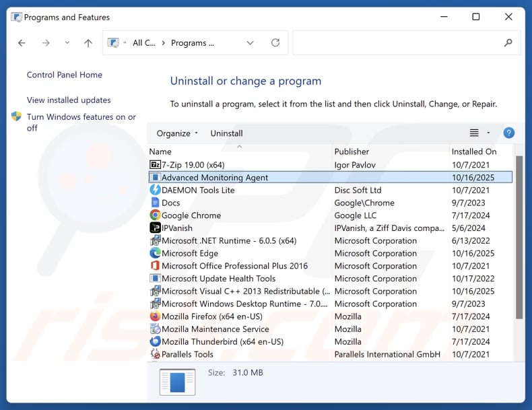Open the Help question mark icon
The width and height of the screenshot is (532, 410).
[509, 133]
